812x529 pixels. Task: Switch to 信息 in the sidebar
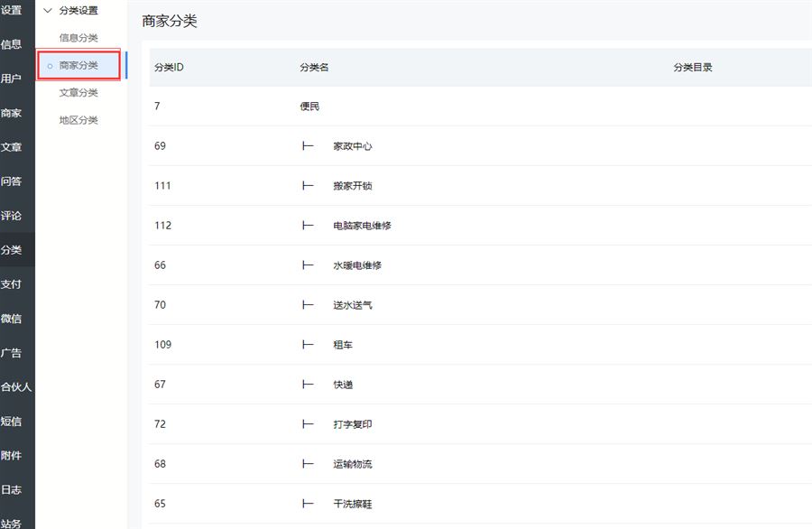12,44
